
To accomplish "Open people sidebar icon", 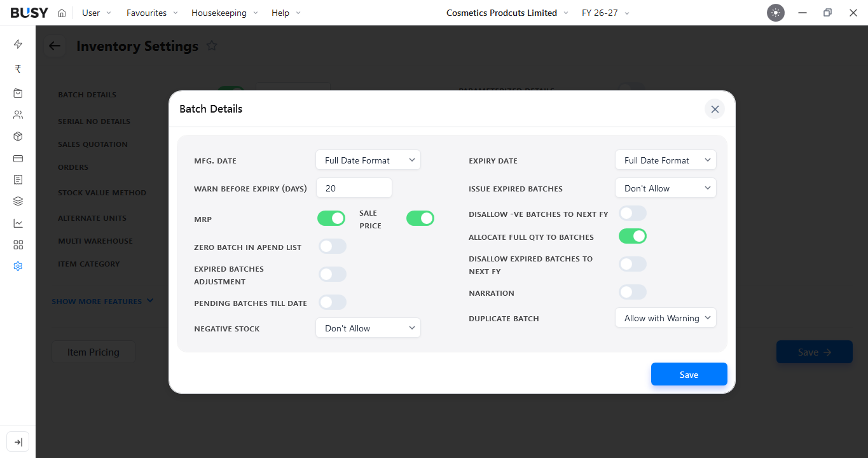I will click(x=18, y=115).
